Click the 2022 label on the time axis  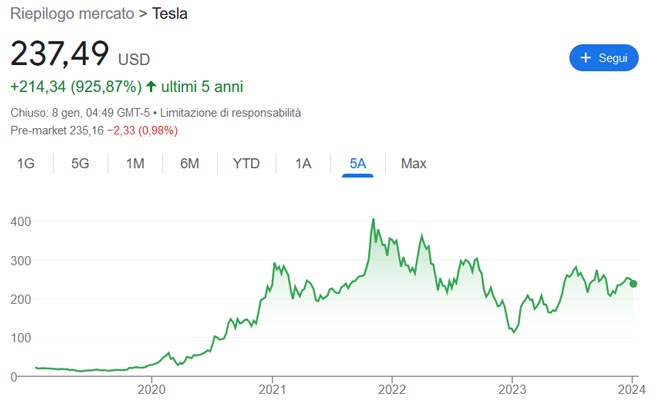coord(391,390)
